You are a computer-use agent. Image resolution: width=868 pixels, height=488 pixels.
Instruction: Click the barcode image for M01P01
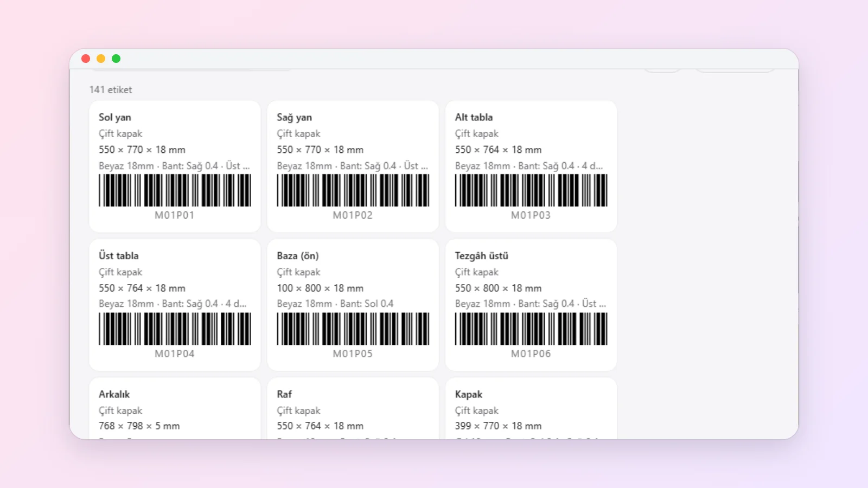point(175,190)
